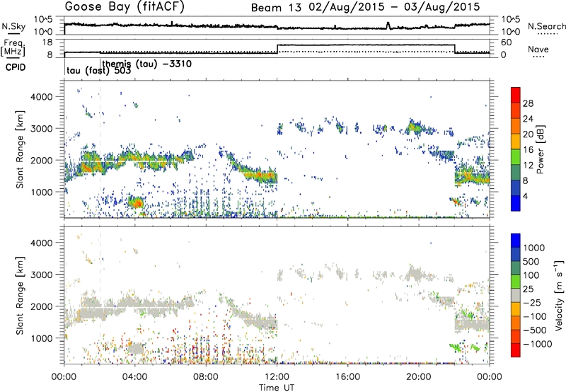
Task: Click the '-25' Velocity colorbar tick
Action: coord(532,303)
